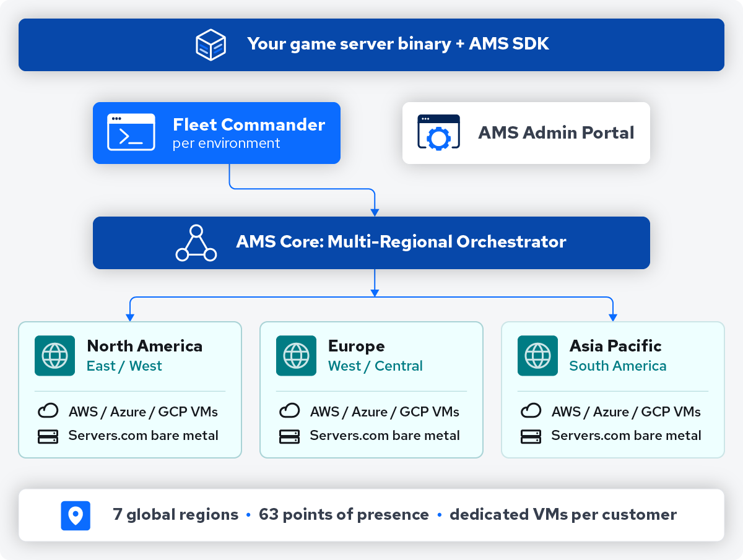Click the 'Asia Pacific' heading
Screen dimensions: 743x560
click(x=615, y=346)
